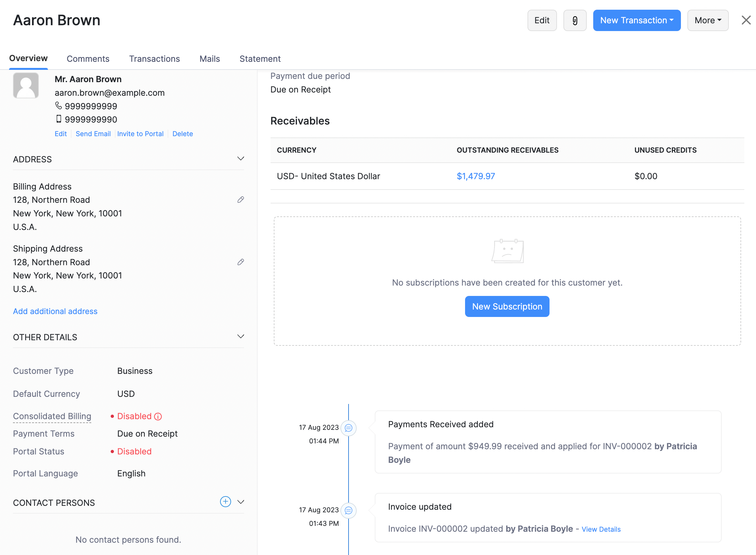Collapse the CONTACT PERSONS section
756x555 pixels.
click(241, 502)
